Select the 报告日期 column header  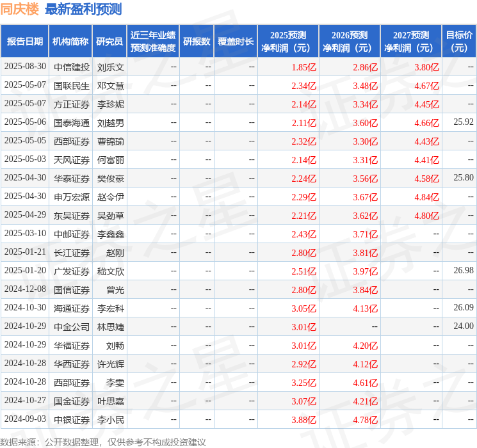tap(24, 42)
